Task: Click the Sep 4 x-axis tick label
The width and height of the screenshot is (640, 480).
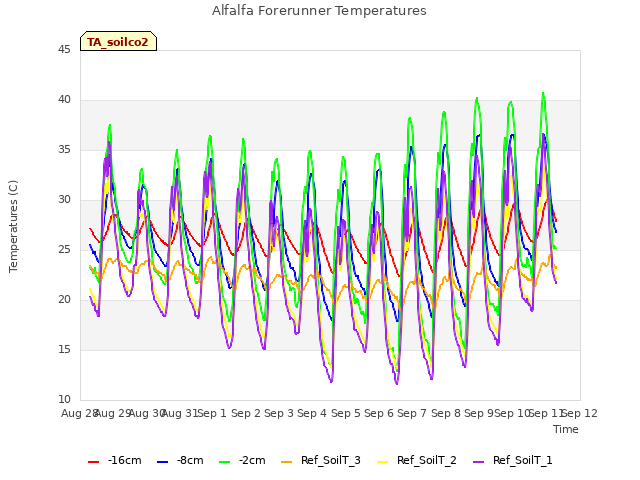Action: (312, 413)
